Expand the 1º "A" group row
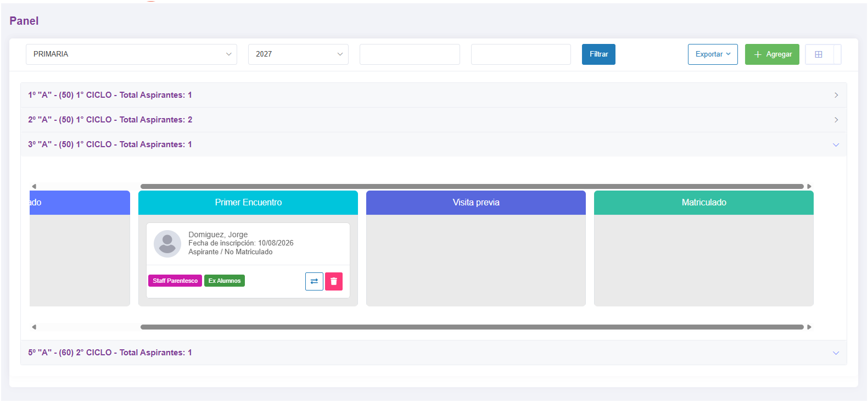 434,95
